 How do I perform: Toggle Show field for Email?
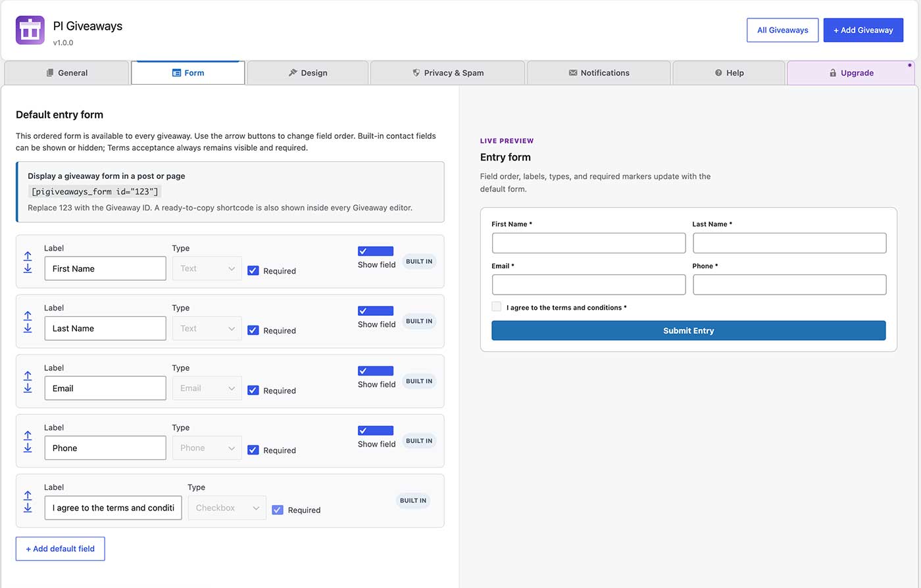(376, 371)
